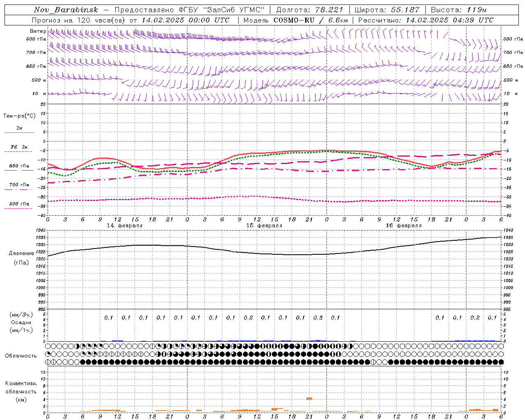
Task: Select 'Прогноз на 120 часа(ов)' header text
Action: pyautogui.click(x=80, y=20)
